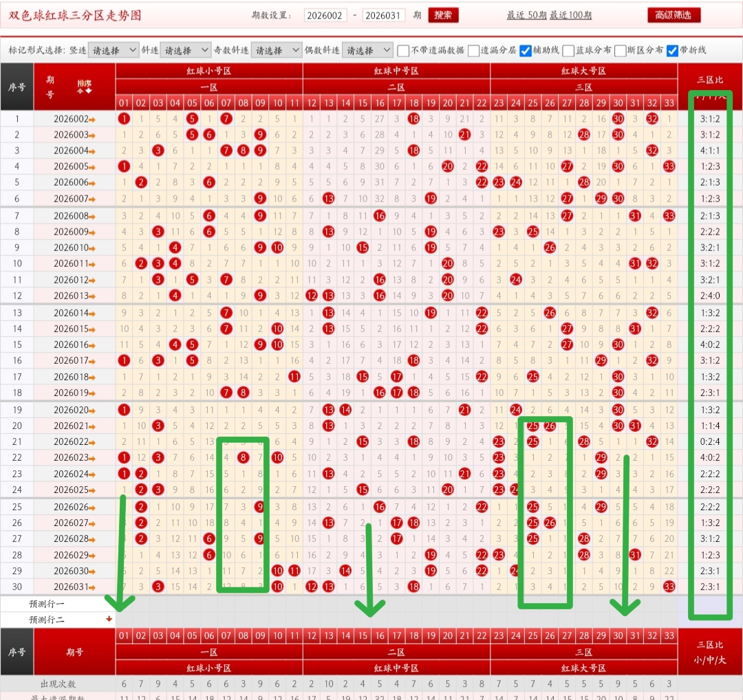Click the 排序 sort arrows icon
The width and height of the screenshot is (743, 700).
pyautogui.click(x=85, y=86)
